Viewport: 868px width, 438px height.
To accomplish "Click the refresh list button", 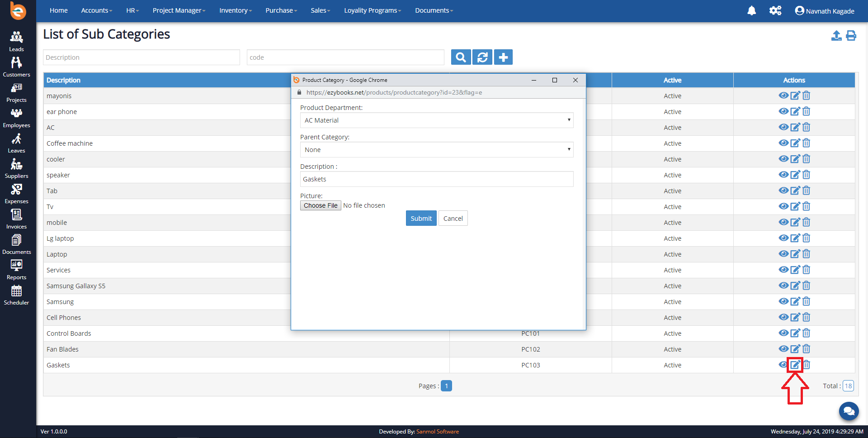I will coord(482,57).
